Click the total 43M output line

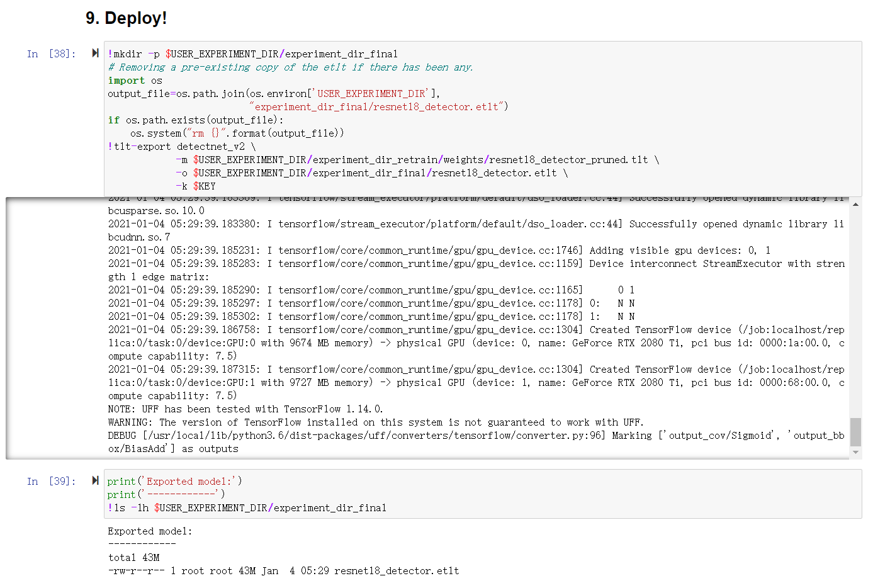tap(132, 557)
